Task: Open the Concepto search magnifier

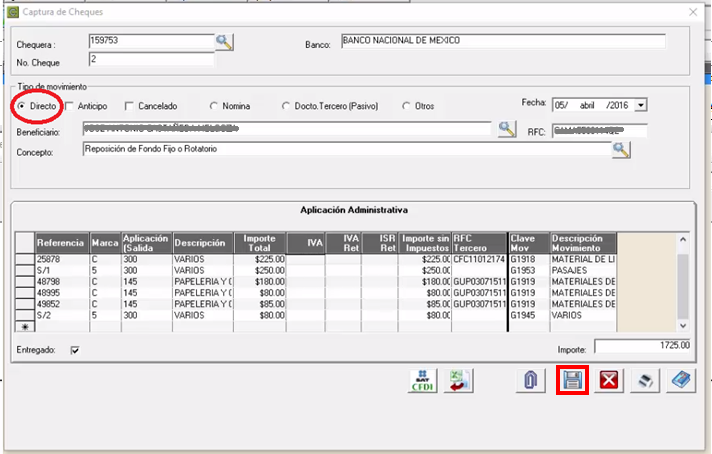Action: (x=621, y=149)
